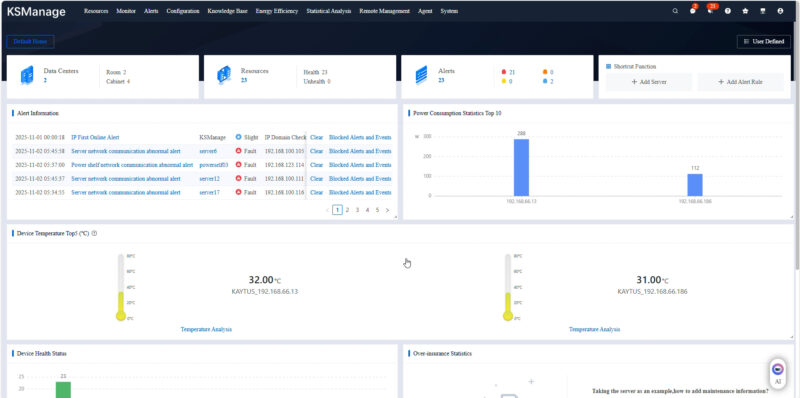The image size is (800, 398).
Task: Open the Power shelf network communication abnormal alert
Action: (x=132, y=165)
